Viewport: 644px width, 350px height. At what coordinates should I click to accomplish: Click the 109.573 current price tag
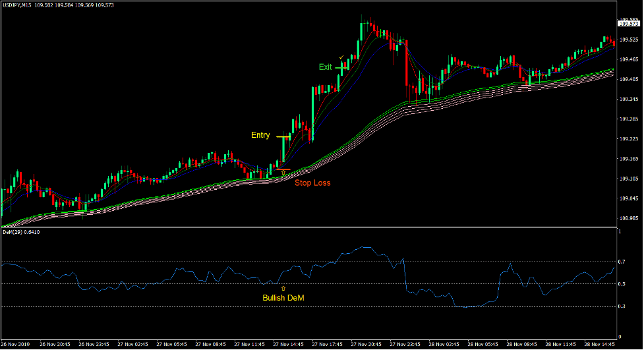tap(629, 24)
